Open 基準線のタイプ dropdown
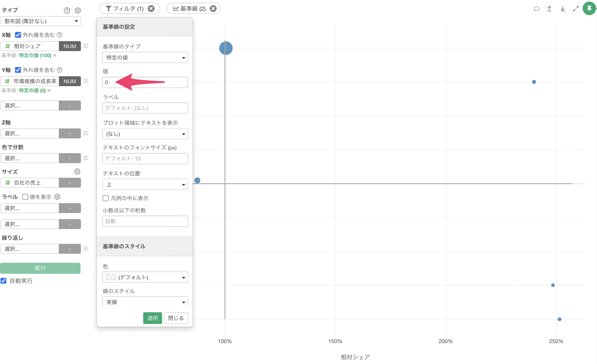The image size is (597, 364). coord(145,57)
